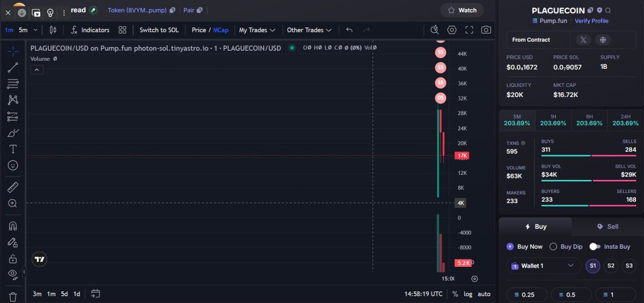Open the emoji icons tool
The image size is (644, 303).
[x=13, y=165]
